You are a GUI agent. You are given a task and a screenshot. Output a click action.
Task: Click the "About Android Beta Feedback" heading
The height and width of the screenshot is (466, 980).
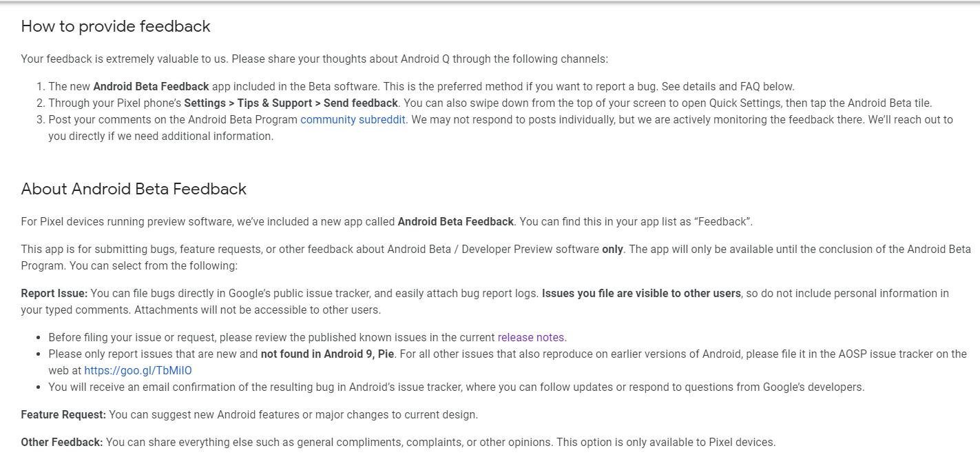pyautogui.click(x=134, y=189)
